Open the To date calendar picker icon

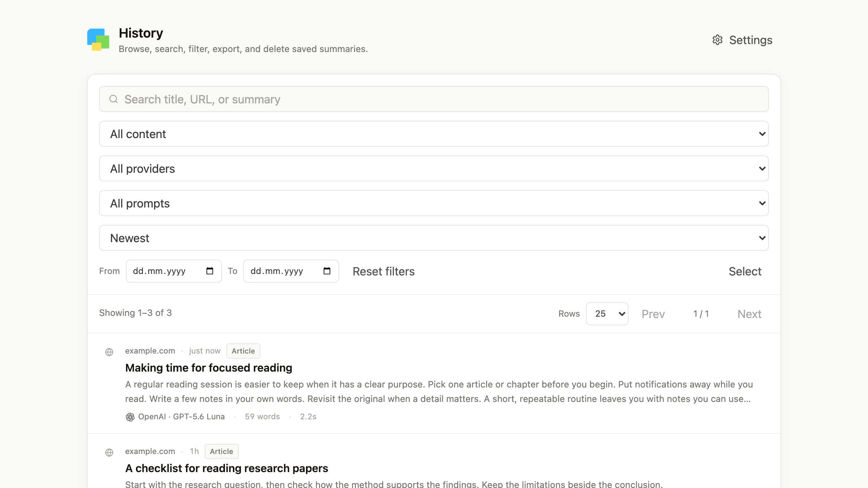(x=327, y=271)
